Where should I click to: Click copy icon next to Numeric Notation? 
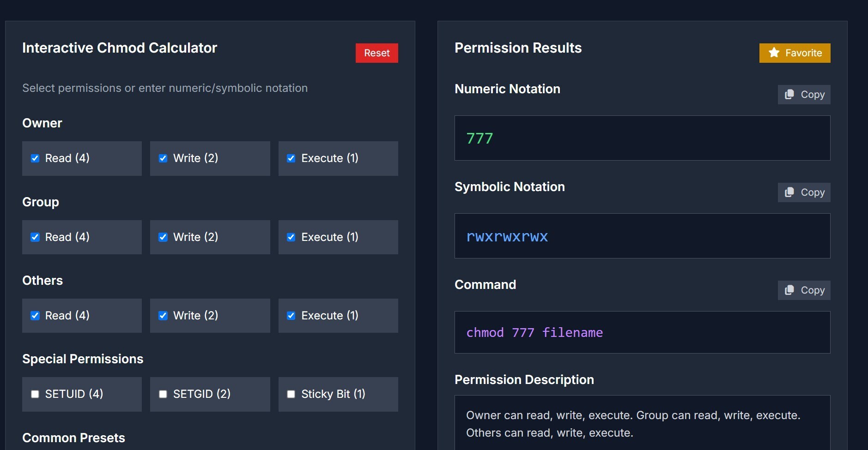coord(789,95)
